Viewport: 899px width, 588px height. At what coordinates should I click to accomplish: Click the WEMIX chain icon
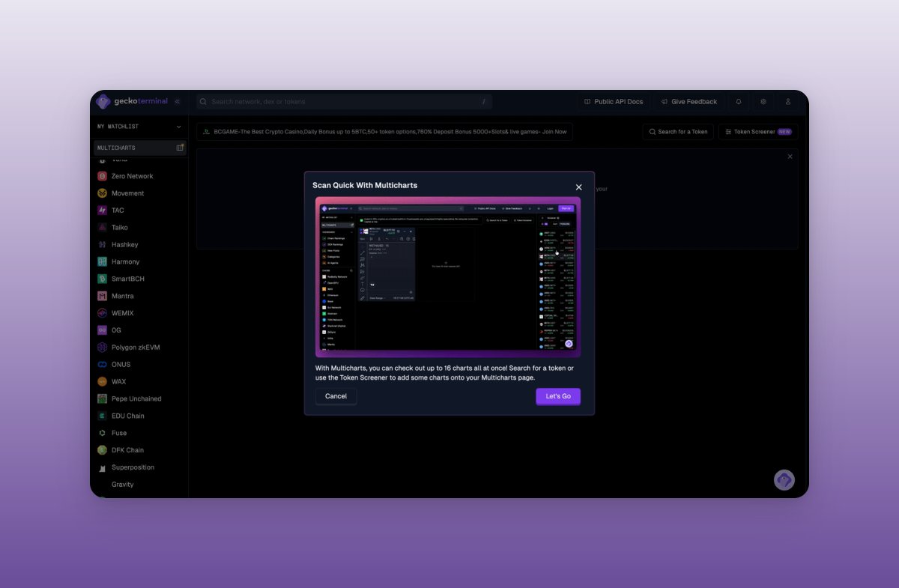pyautogui.click(x=103, y=313)
